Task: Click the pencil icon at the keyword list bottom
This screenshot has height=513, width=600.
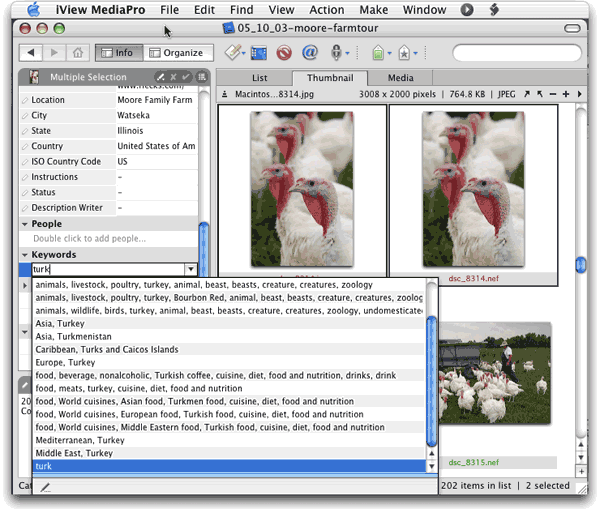Action: point(45,487)
